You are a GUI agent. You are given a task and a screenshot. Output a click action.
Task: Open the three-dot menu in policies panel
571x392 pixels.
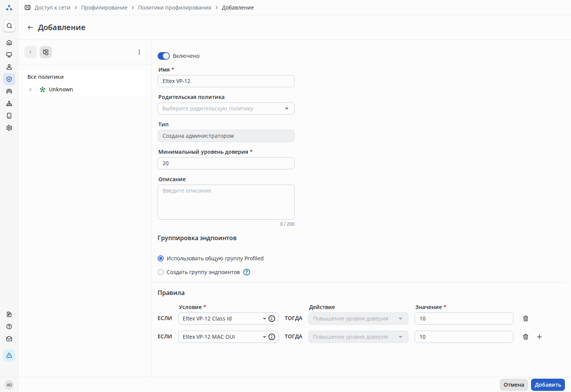point(139,52)
